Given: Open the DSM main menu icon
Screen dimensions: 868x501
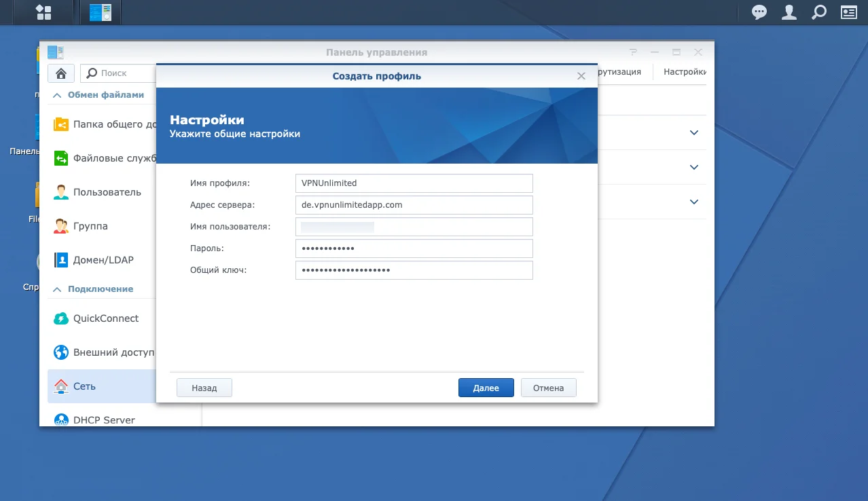Looking at the screenshot, I should (43, 12).
